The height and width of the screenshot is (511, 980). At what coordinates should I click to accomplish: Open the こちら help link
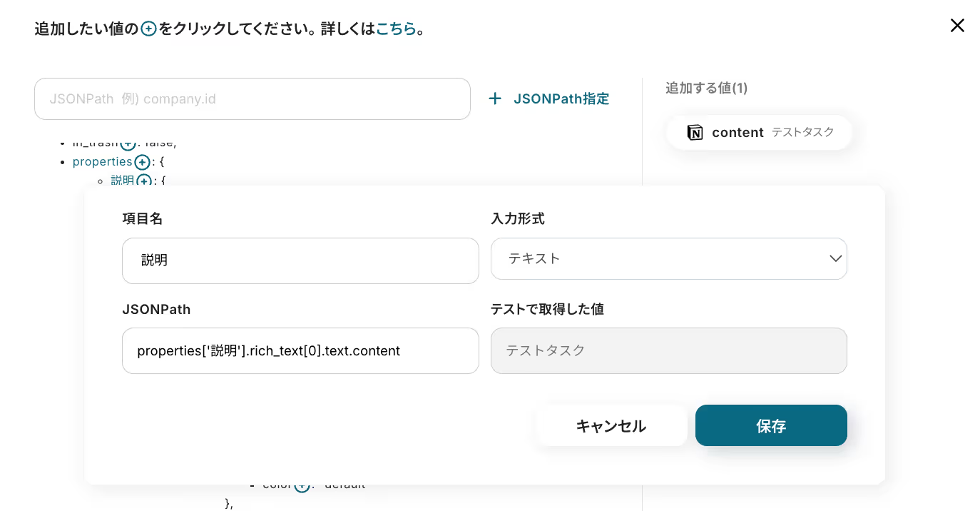[396, 29]
